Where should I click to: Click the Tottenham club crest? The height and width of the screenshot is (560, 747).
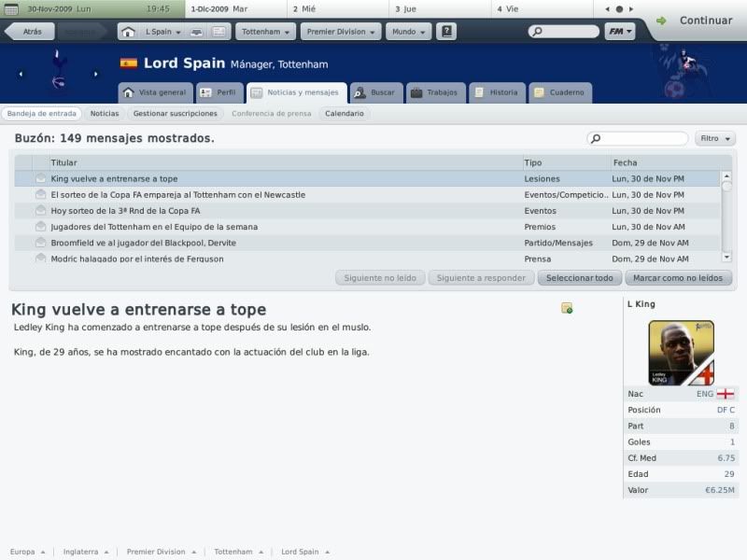[59, 69]
